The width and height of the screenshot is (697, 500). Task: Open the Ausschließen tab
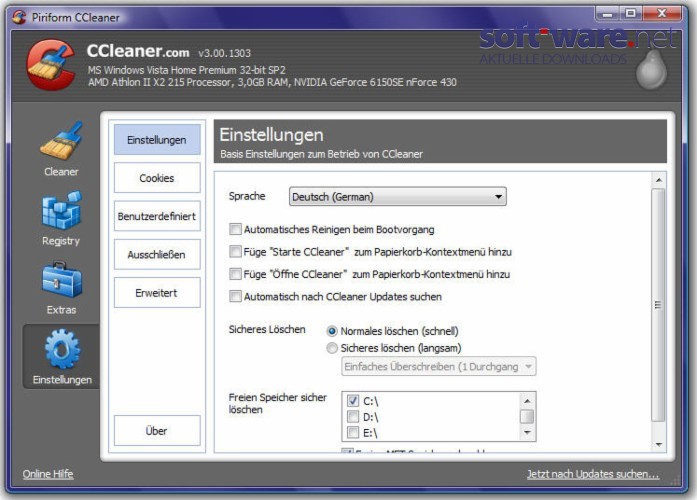tap(157, 254)
